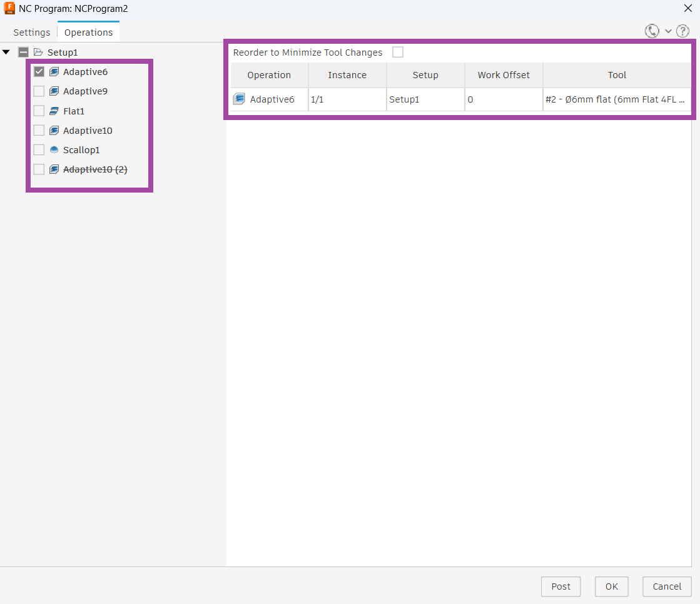Click the phone support icon

pos(652,31)
